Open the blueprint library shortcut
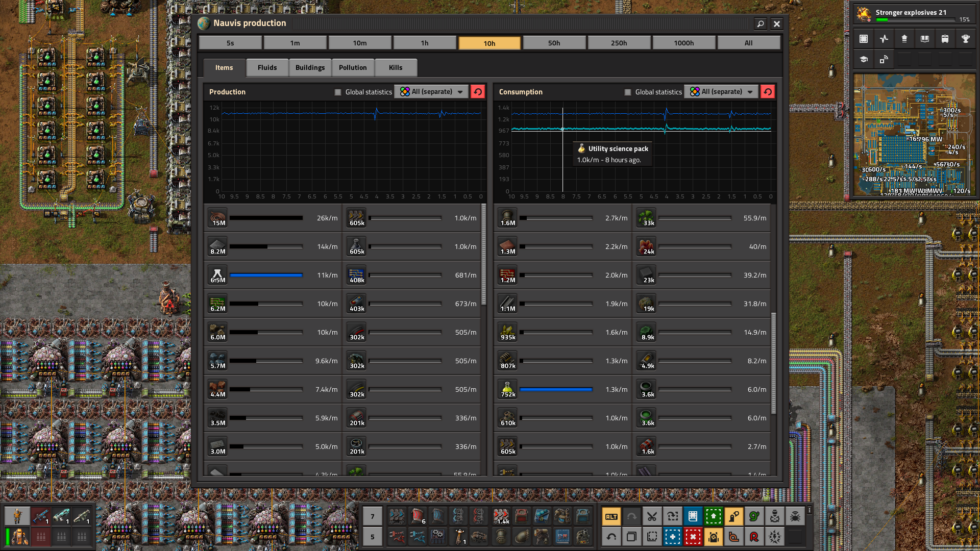This screenshot has height=551, width=980. point(693,516)
